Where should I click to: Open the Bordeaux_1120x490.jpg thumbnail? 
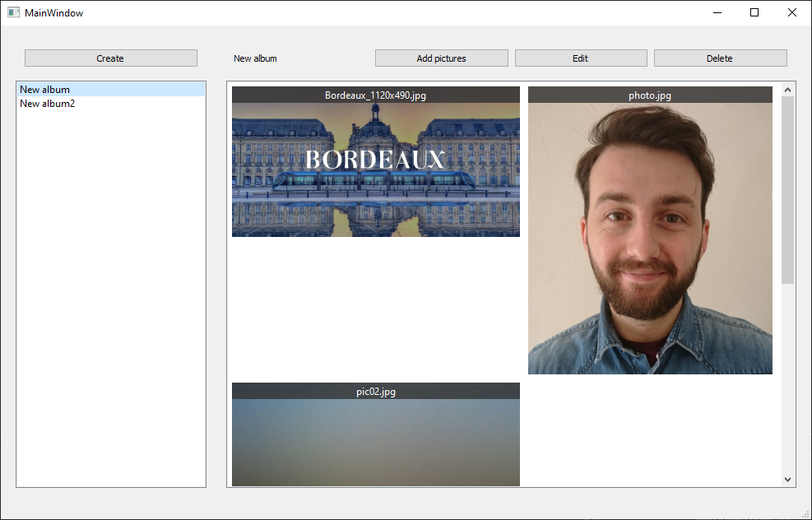376,169
